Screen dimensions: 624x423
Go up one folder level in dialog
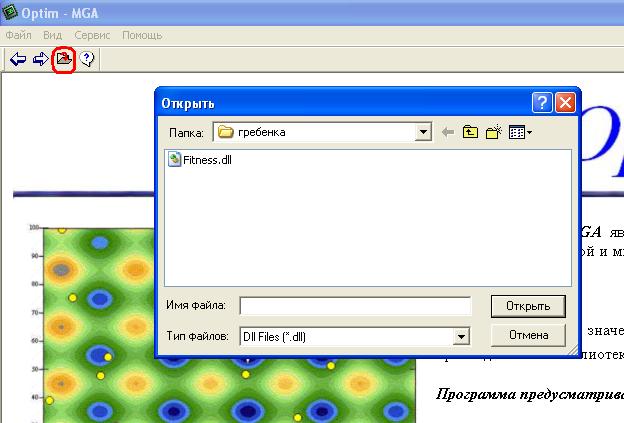470,132
